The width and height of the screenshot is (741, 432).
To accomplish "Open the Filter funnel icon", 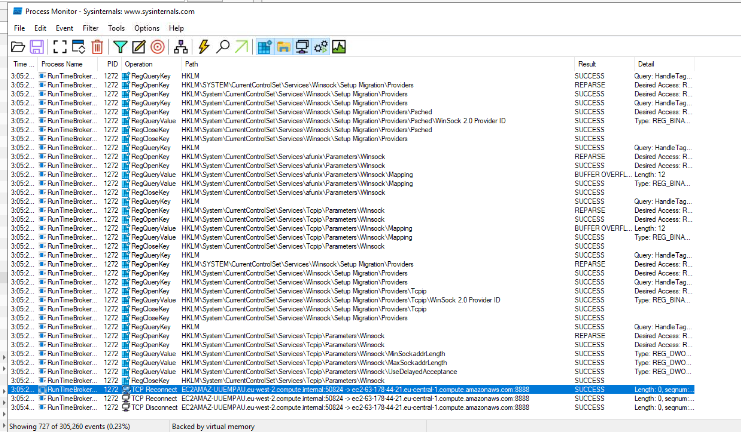I will [x=120, y=47].
